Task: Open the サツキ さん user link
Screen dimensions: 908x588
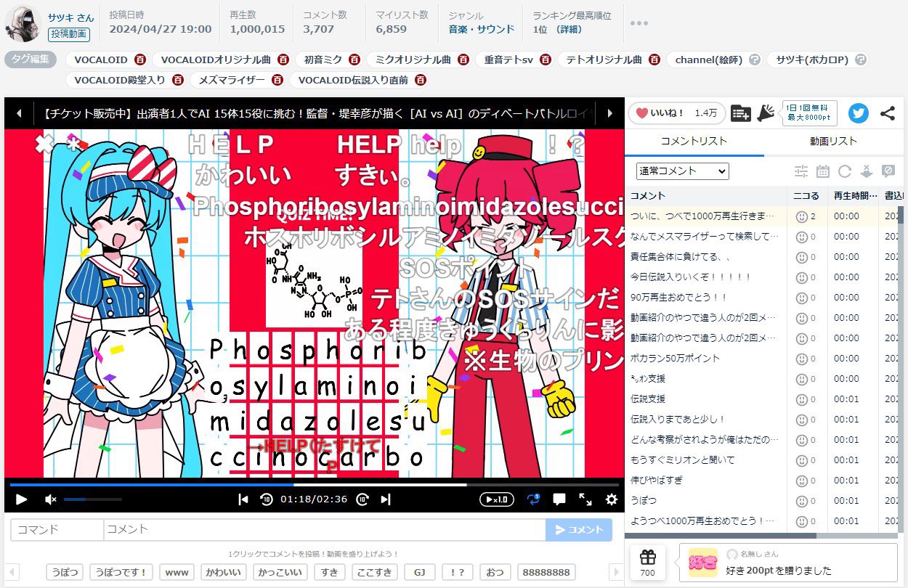Action: coord(71,16)
